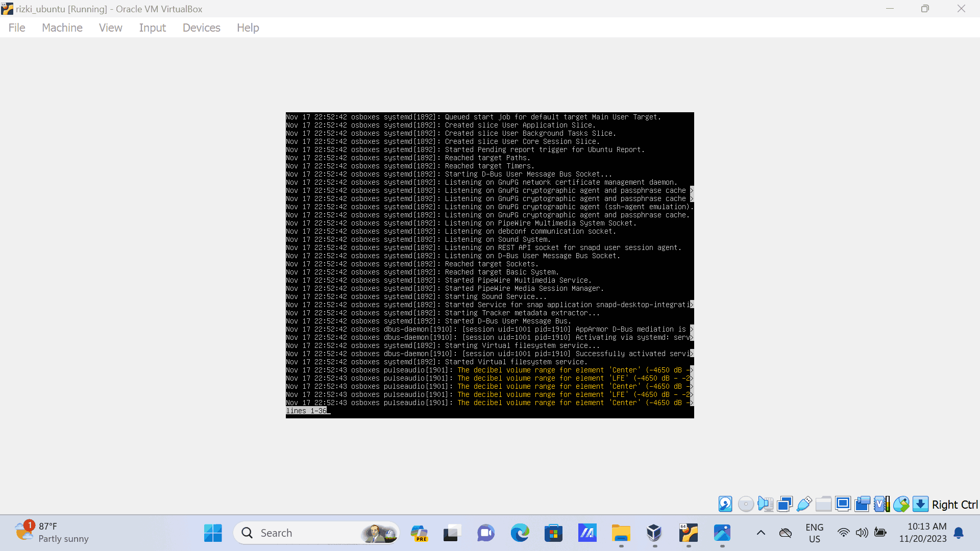980x551 pixels.
Task: Click the taskbar Search box
Action: 316,533
